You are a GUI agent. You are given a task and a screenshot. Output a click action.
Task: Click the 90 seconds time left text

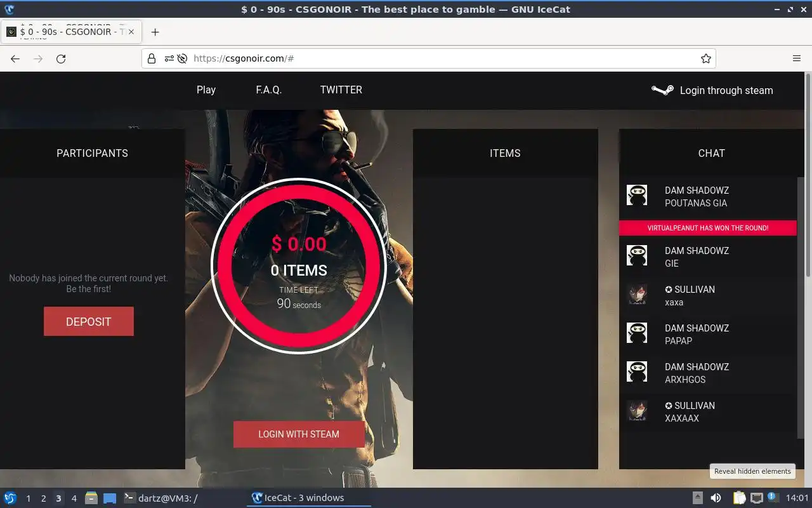(x=299, y=304)
